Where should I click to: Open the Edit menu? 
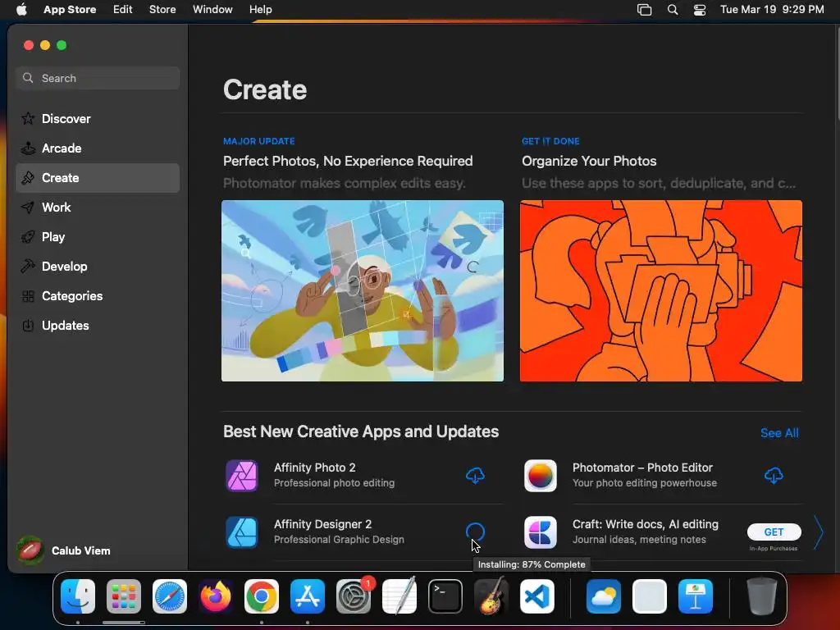(x=123, y=10)
